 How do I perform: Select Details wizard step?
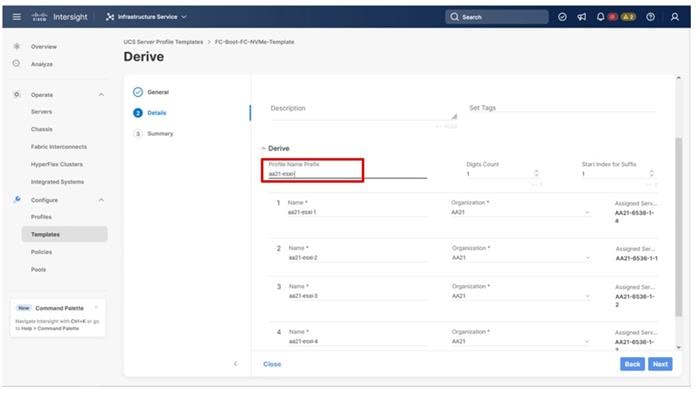(x=157, y=113)
